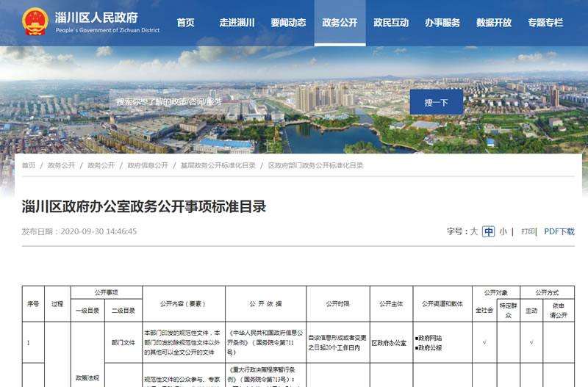Click the PDF下载 download link
Screen dimensions: 588x387
click(559, 231)
